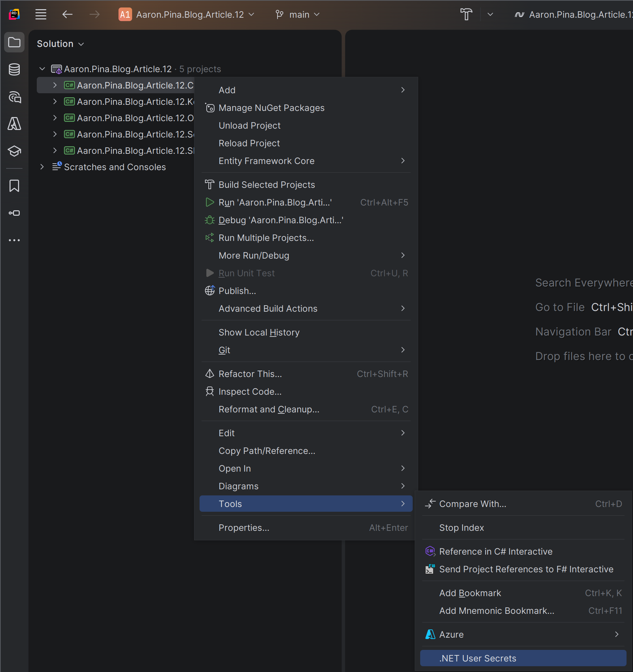The image size is (633, 672).
Task: Open the More Run/Debug submenu
Action: coord(306,256)
